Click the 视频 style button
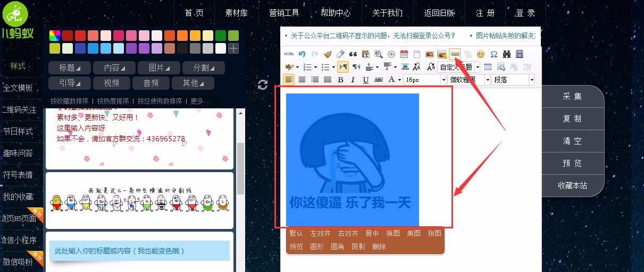Image resolution: width=644 pixels, height=272 pixels. point(111,83)
